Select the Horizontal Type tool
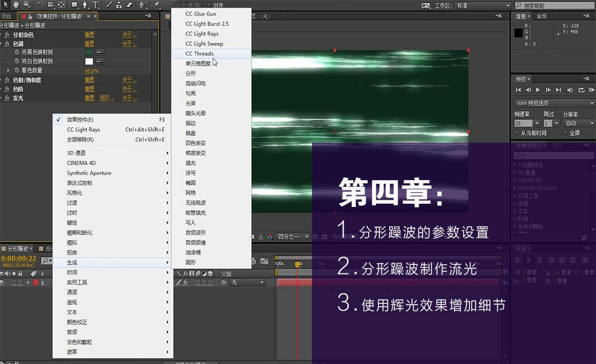 (95, 5)
